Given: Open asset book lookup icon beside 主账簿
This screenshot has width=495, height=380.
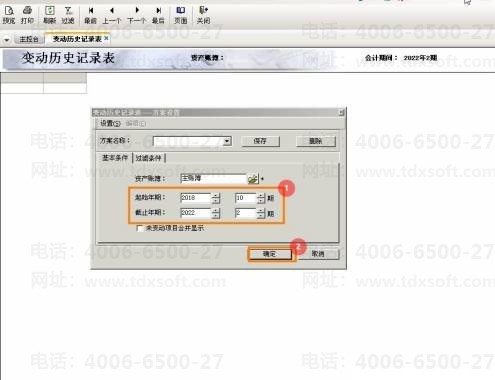Looking at the screenshot, I should pos(253,179).
